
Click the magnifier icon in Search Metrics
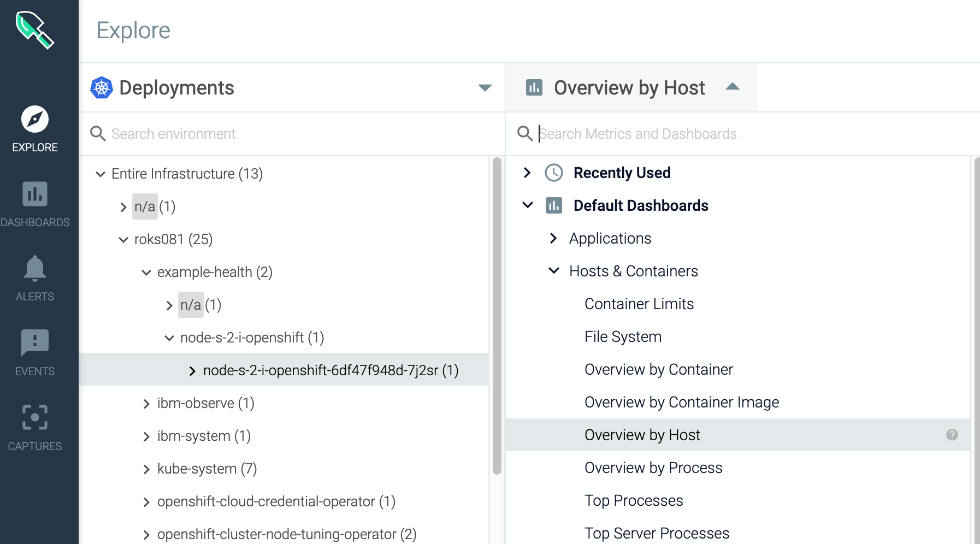(525, 134)
